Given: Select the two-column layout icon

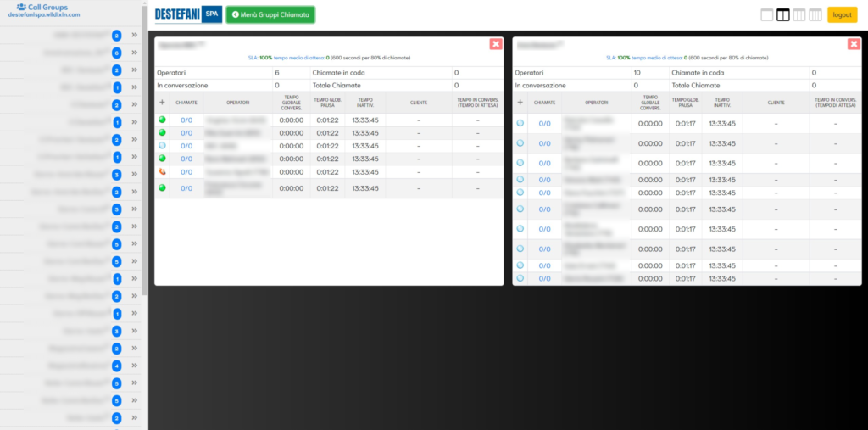Looking at the screenshot, I should [x=783, y=14].
